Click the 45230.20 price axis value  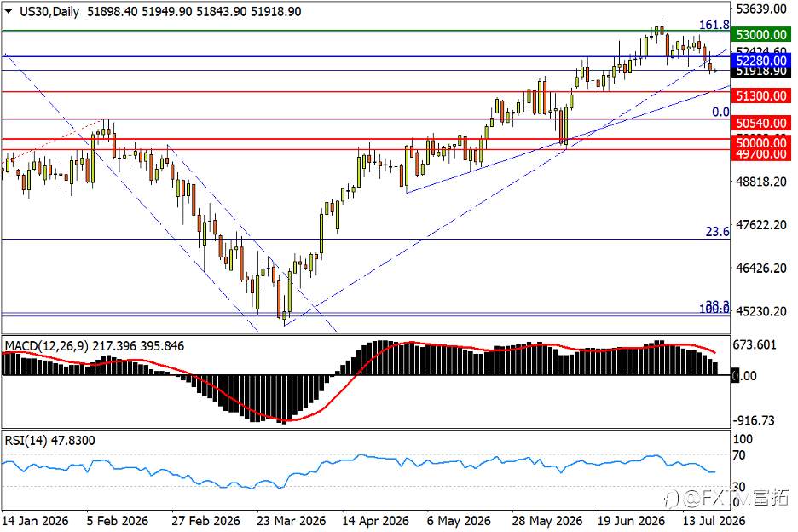click(x=761, y=311)
